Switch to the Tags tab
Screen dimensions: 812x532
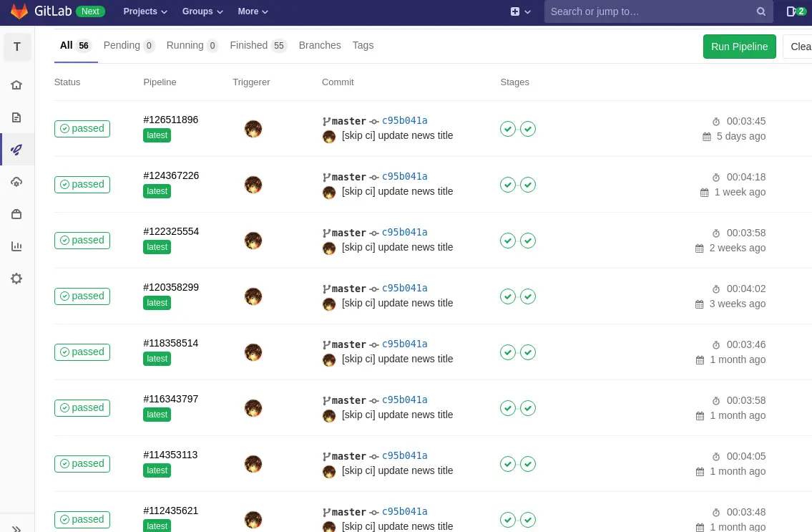[x=363, y=46]
